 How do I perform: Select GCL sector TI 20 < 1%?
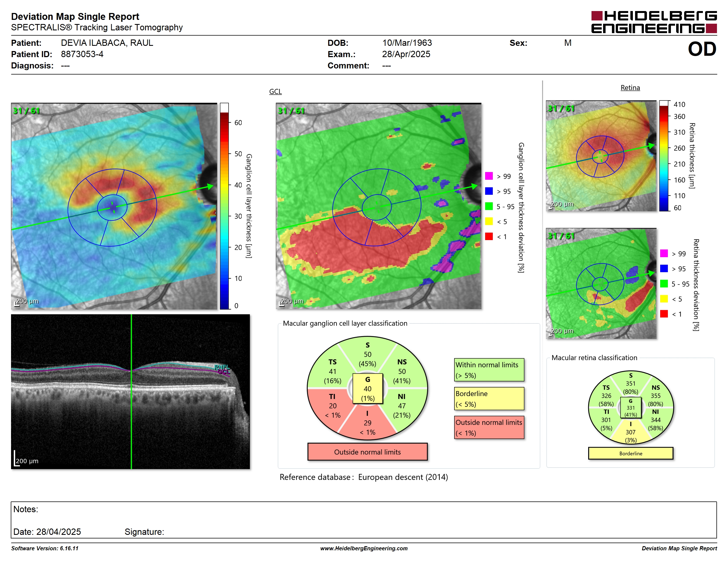tap(332, 406)
